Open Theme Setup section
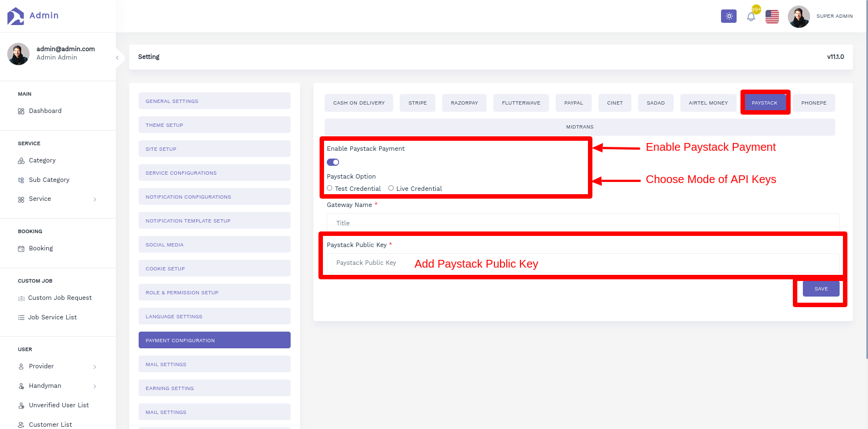Viewport: 868px width, 429px height. [214, 125]
